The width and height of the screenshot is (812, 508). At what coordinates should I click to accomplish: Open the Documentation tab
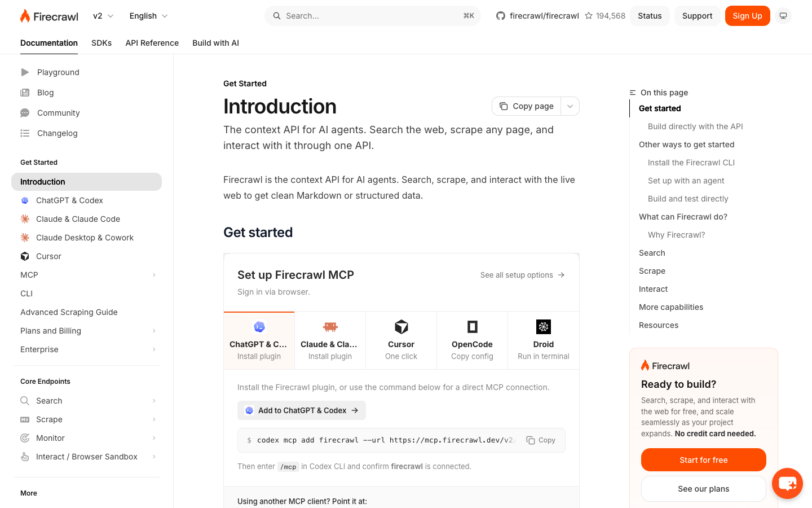[x=49, y=43]
